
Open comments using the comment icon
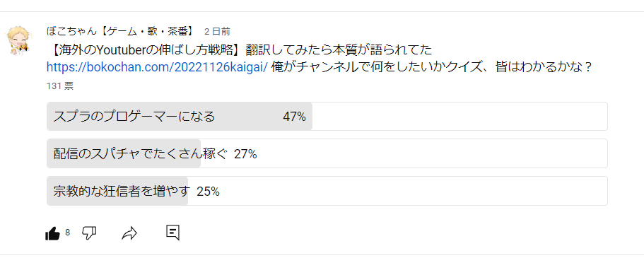point(173,233)
